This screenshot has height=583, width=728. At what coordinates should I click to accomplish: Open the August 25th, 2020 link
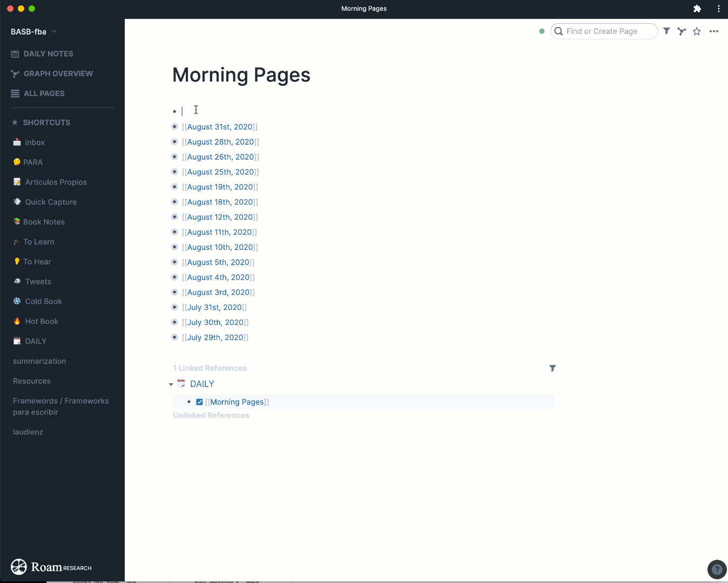(x=220, y=172)
